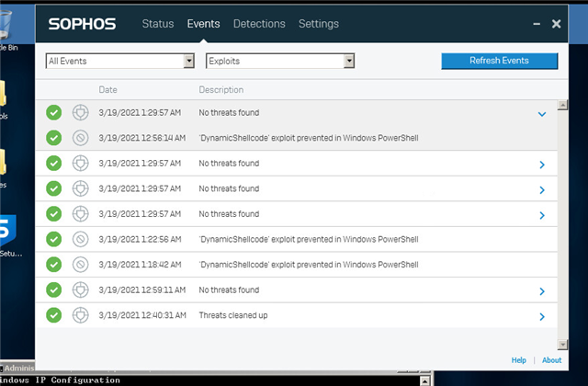The image size is (588, 386).
Task: Click the Date column header
Action: [108, 90]
